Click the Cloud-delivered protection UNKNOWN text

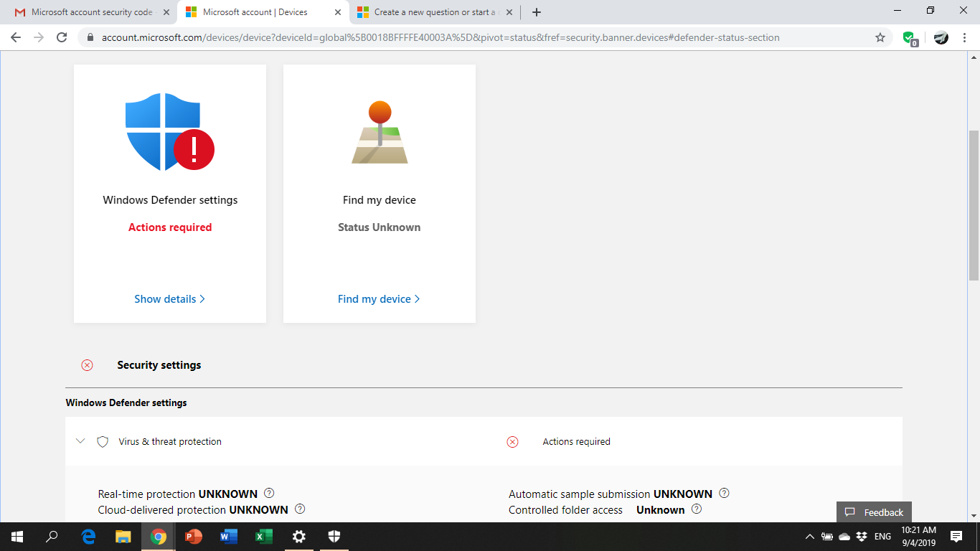(x=193, y=510)
